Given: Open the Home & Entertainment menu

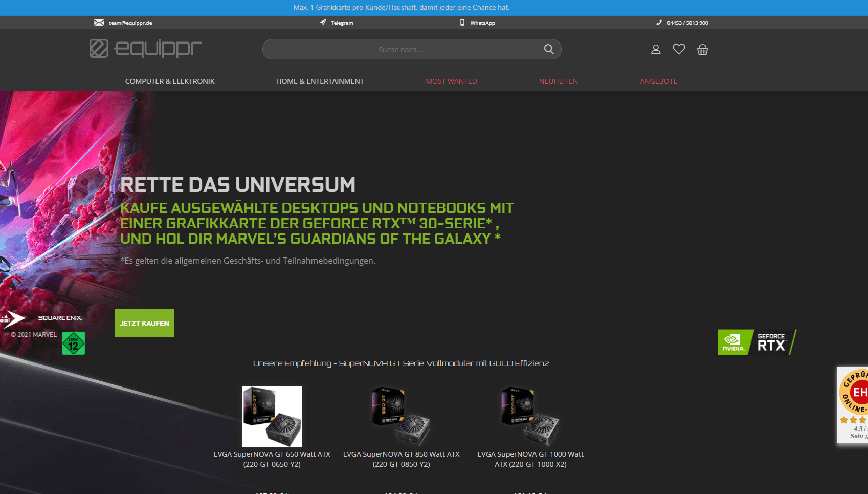Looking at the screenshot, I should [x=320, y=81].
